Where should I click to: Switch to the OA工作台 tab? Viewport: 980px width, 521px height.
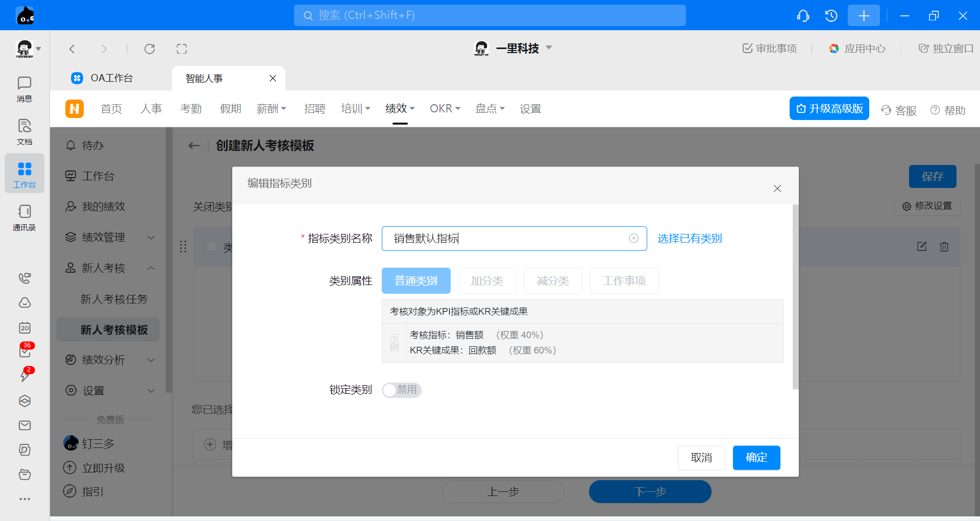point(111,78)
